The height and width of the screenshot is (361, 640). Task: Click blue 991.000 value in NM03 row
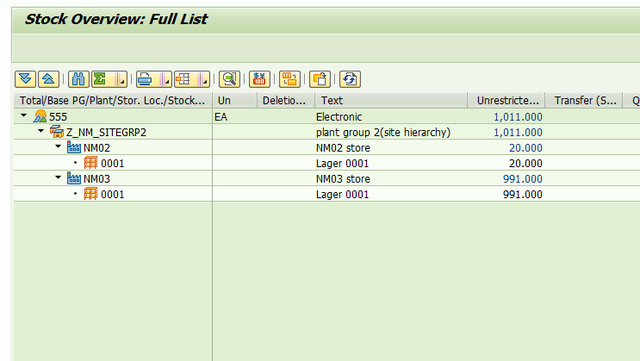(522, 179)
